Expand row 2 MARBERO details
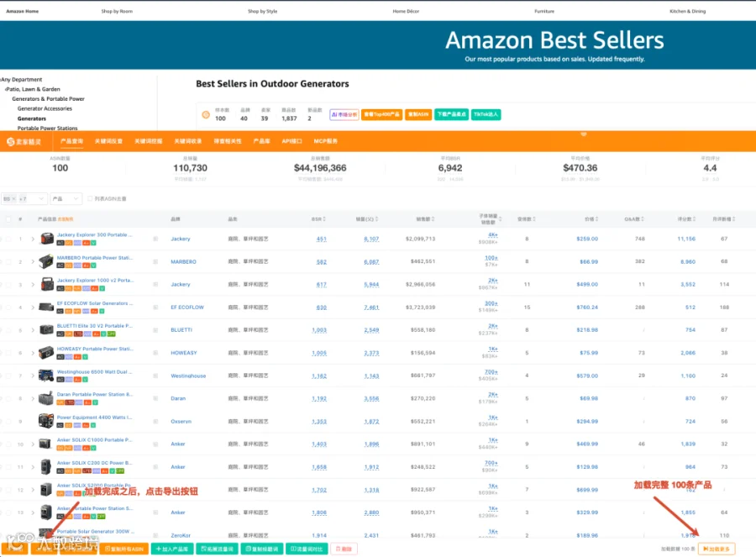The image size is (756, 557). pyautogui.click(x=33, y=262)
